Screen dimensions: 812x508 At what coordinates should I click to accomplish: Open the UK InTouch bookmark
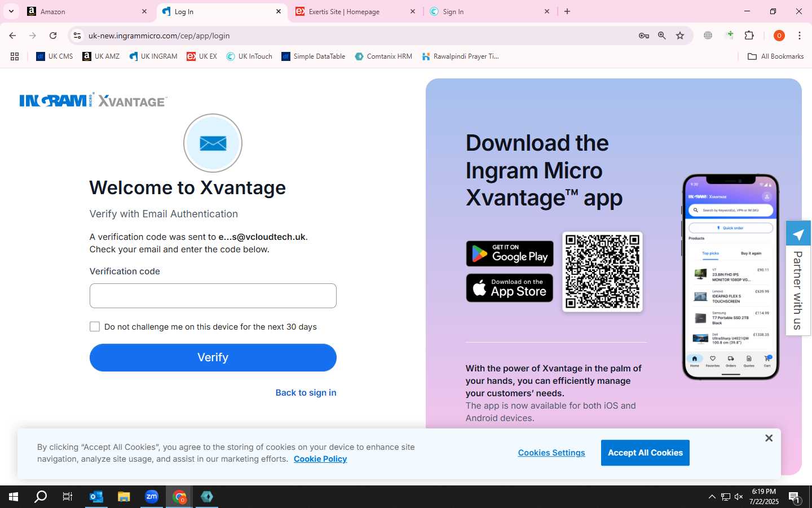click(x=249, y=56)
